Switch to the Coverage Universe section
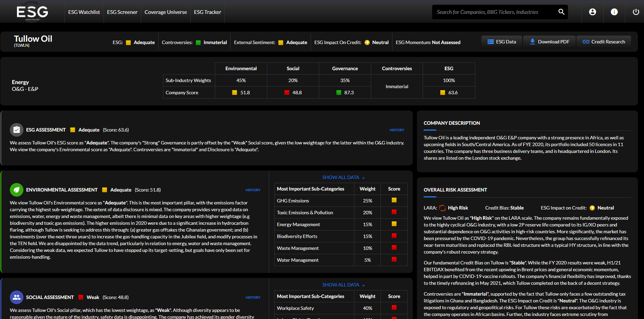This screenshot has width=644, height=319. [x=165, y=12]
